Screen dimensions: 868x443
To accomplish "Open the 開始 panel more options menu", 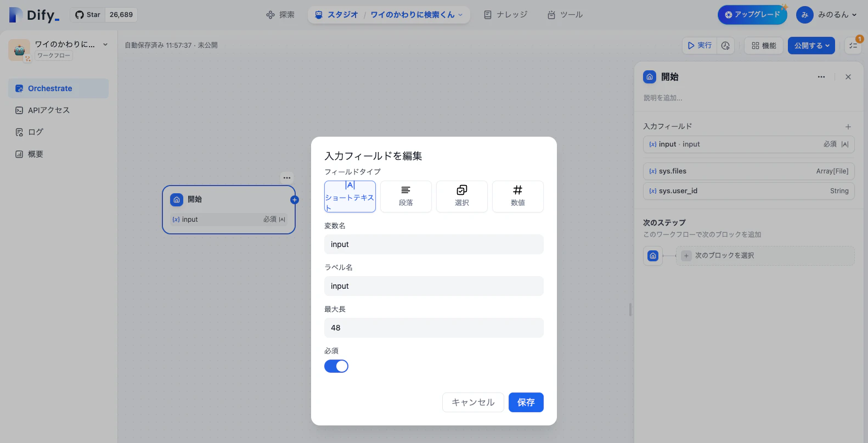I will coord(821,77).
